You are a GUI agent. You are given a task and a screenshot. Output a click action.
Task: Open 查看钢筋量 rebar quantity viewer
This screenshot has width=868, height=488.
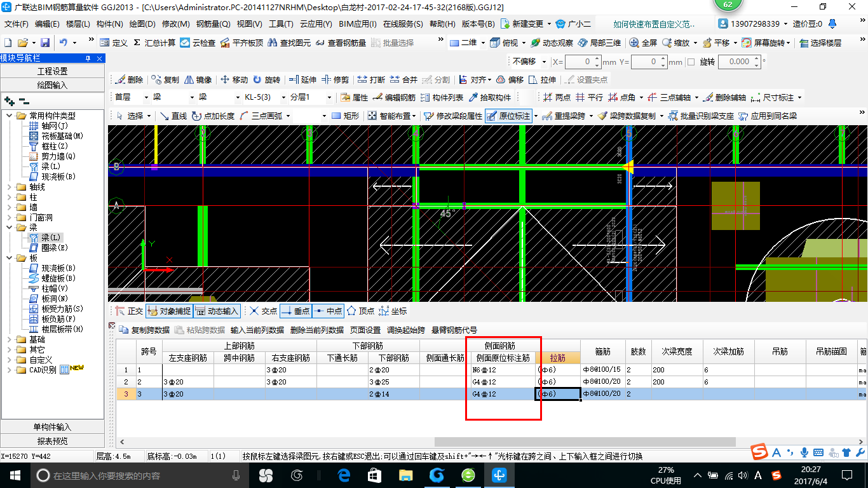point(341,43)
